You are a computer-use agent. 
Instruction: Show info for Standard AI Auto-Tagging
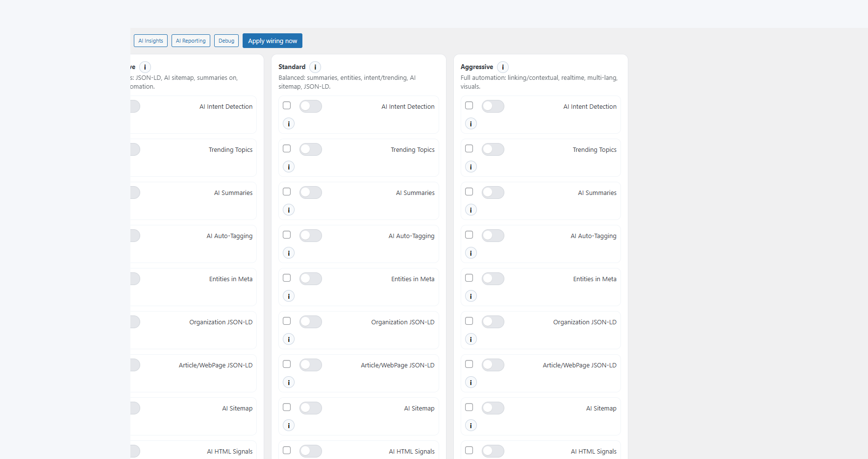coord(289,253)
